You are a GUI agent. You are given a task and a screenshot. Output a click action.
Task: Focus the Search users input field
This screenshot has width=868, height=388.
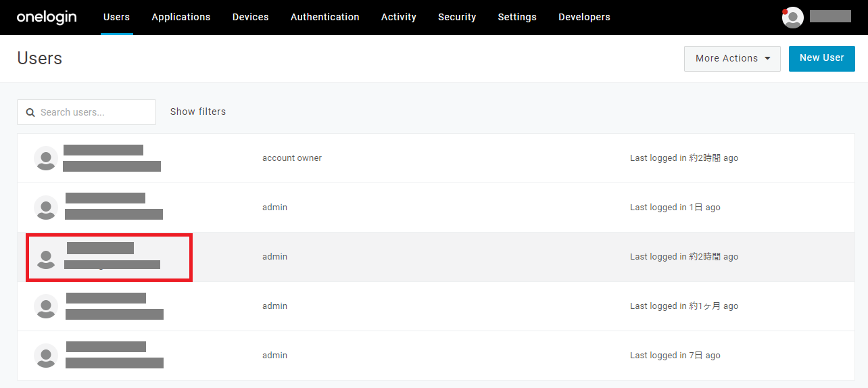[87, 112]
